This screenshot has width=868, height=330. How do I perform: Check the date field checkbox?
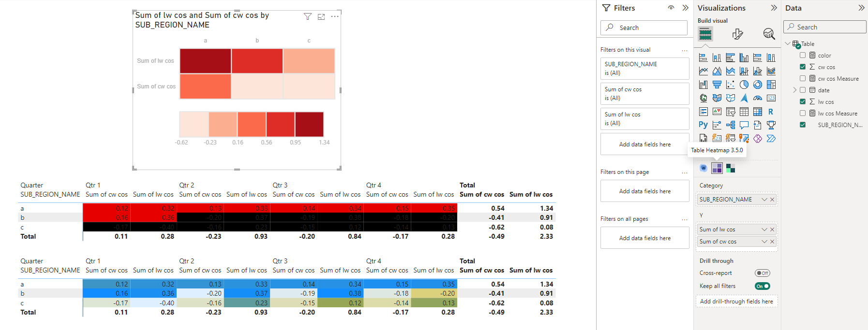[x=803, y=90]
